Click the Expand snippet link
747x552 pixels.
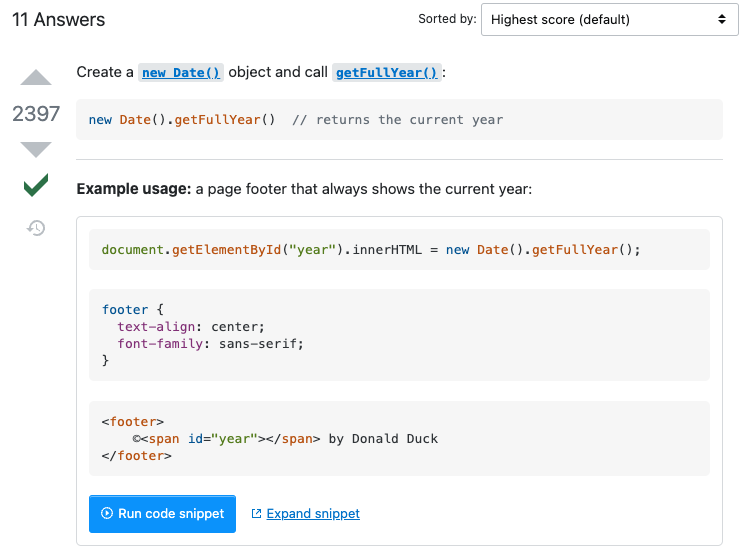(x=313, y=514)
